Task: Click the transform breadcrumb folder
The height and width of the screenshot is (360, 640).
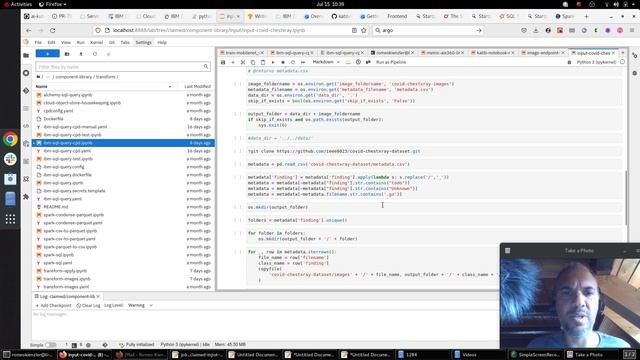Action: click(x=105, y=77)
